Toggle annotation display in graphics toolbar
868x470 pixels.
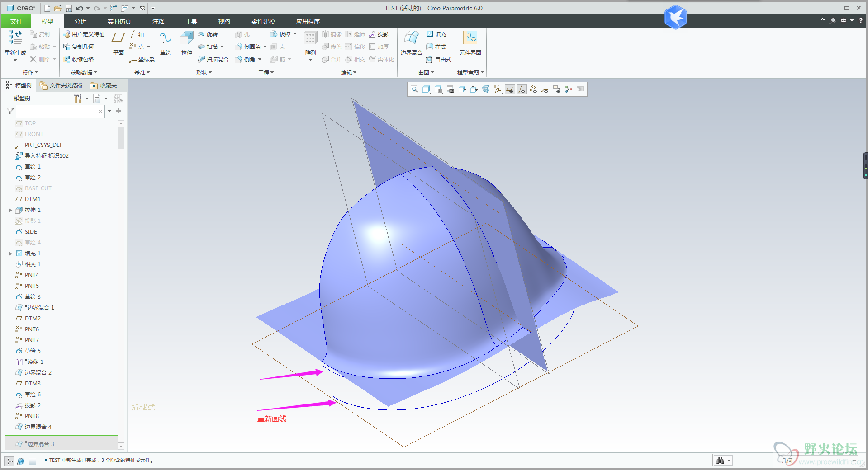point(557,89)
